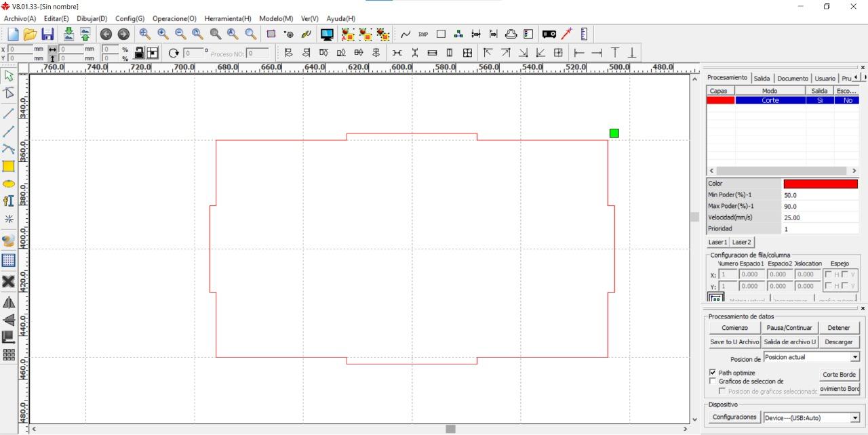
Task: Click the monitor preview icon in toolbar
Action: click(327, 34)
